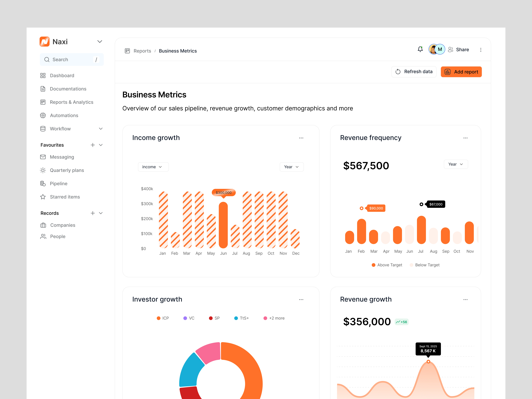The height and width of the screenshot is (399, 532).
Task: Go to Dashboard in the sidebar
Action: (62, 75)
